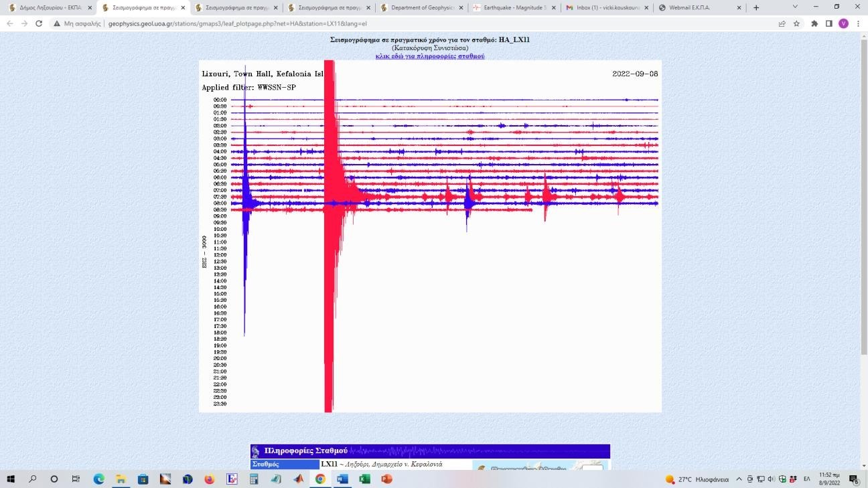Bookmark this page with the star icon

pyautogui.click(x=797, y=23)
